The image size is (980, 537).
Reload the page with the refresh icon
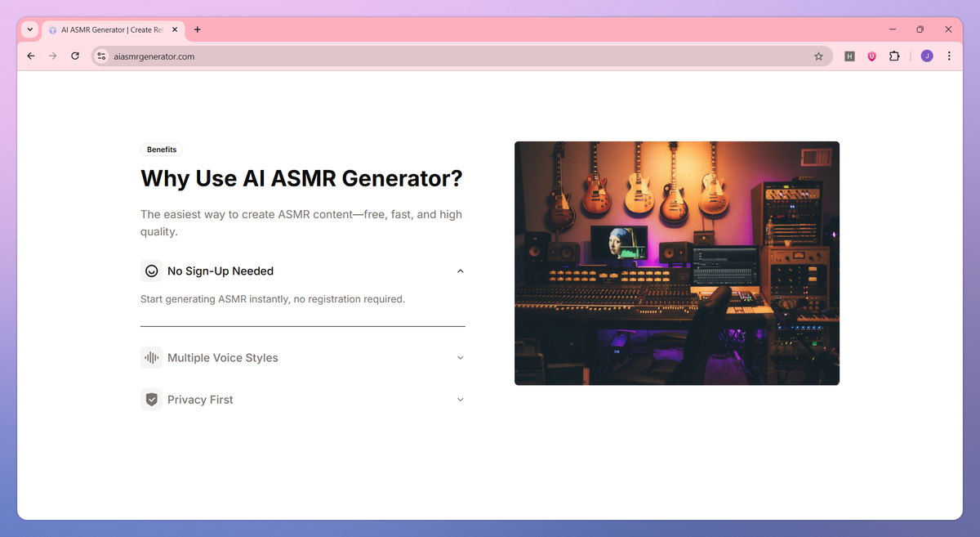pyautogui.click(x=75, y=56)
